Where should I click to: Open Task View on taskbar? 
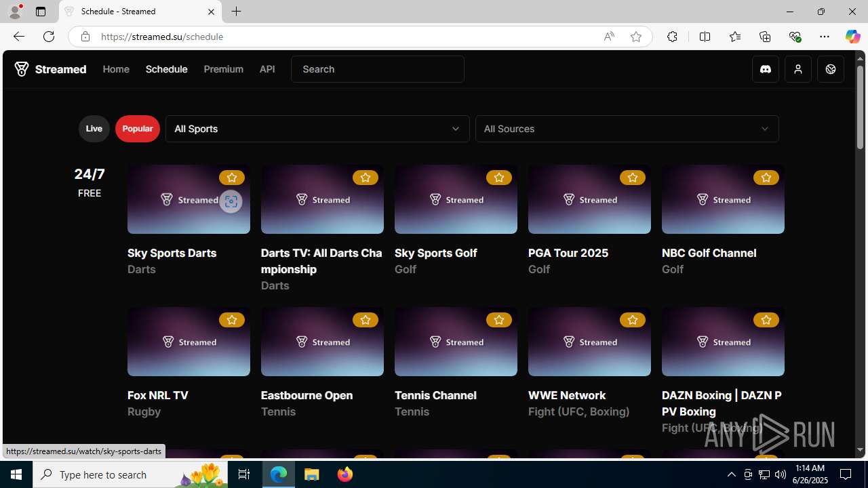tap(244, 474)
